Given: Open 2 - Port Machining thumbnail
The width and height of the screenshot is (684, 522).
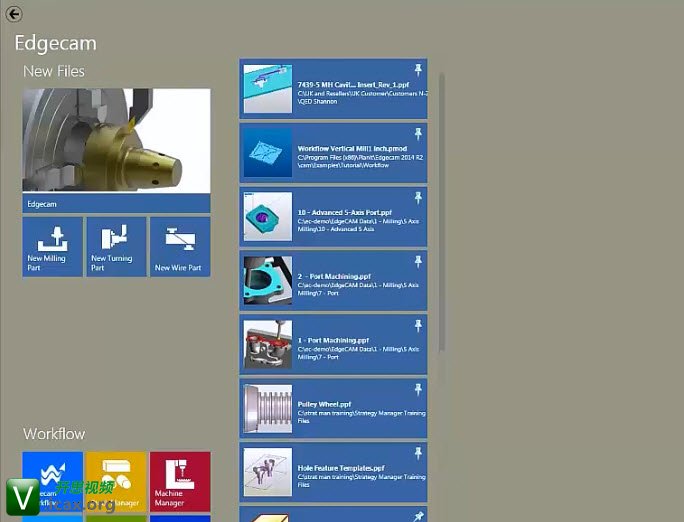Looking at the screenshot, I should pyautogui.click(x=268, y=280).
